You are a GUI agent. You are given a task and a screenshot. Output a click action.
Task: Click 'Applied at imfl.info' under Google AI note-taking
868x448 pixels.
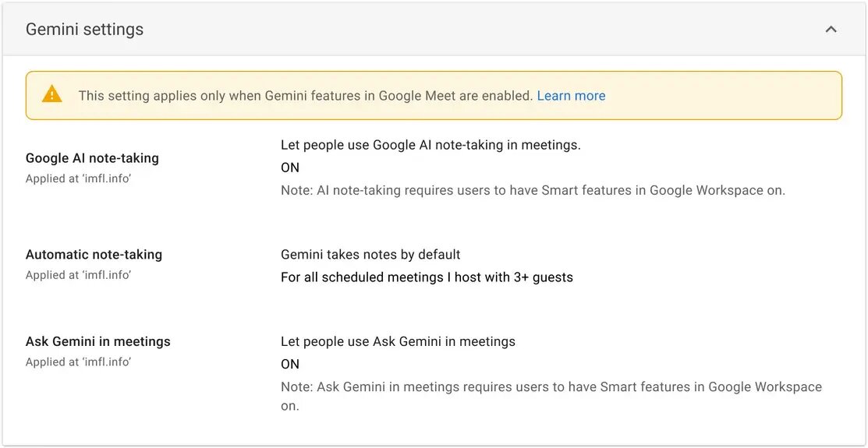(x=78, y=178)
